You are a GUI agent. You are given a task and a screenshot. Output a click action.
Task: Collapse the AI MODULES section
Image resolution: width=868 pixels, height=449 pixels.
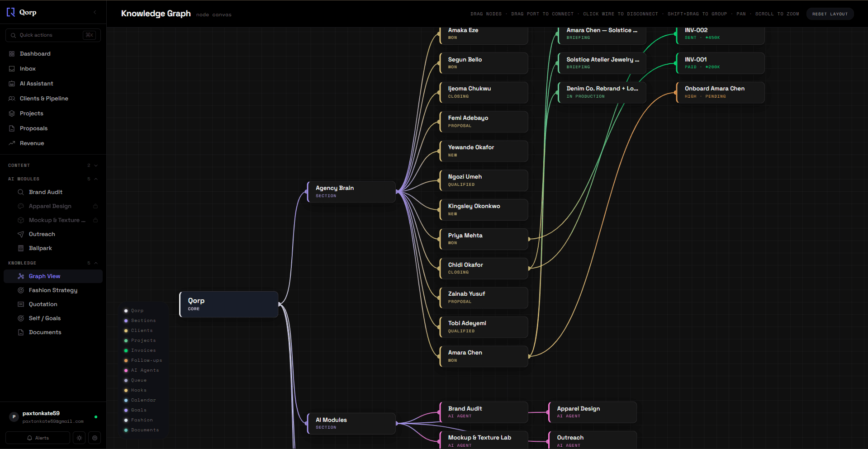click(53, 179)
